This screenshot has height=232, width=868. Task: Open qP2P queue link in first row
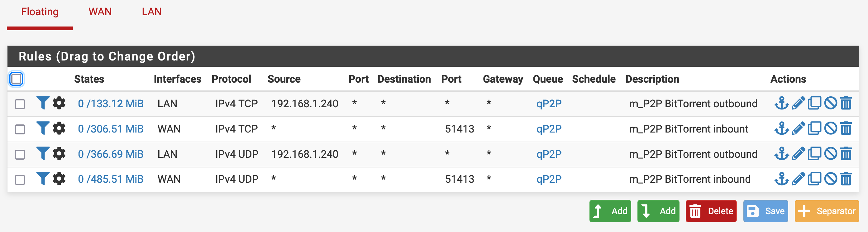click(549, 104)
